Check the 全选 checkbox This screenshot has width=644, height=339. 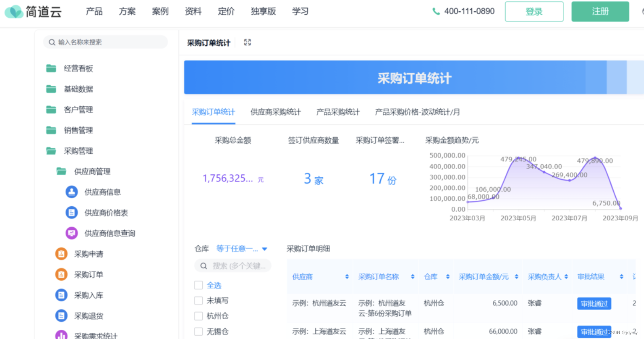tap(198, 285)
